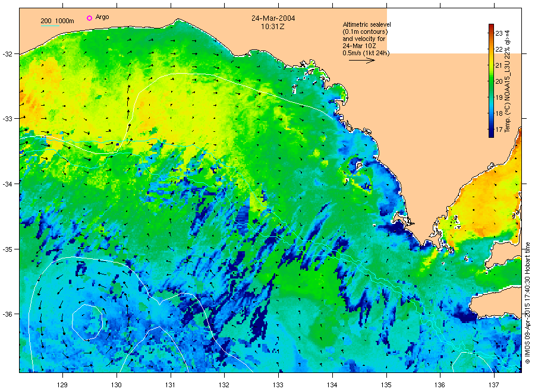Click the '137' longitude axis label
Viewport: 535px width, 392px height.
pyautogui.click(x=494, y=385)
